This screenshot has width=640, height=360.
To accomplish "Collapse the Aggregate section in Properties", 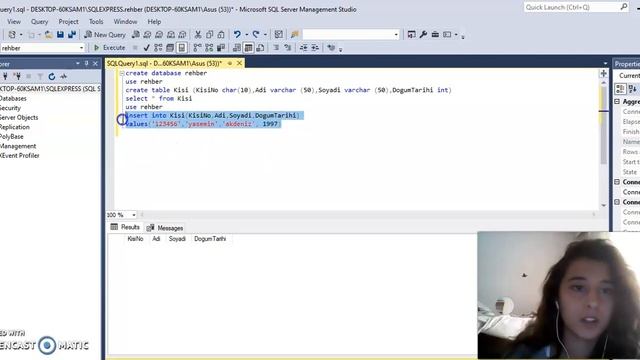I will (x=617, y=101).
